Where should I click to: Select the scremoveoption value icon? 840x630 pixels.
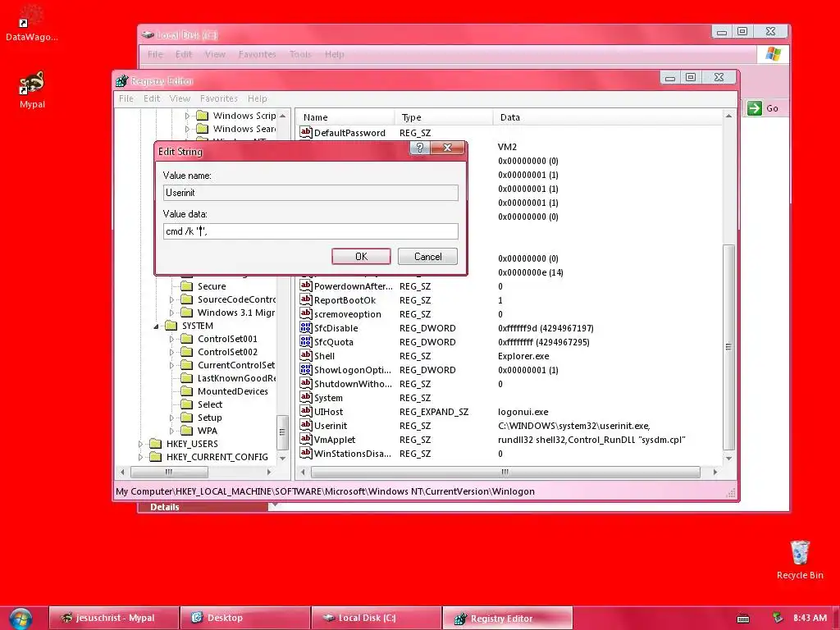pos(306,313)
